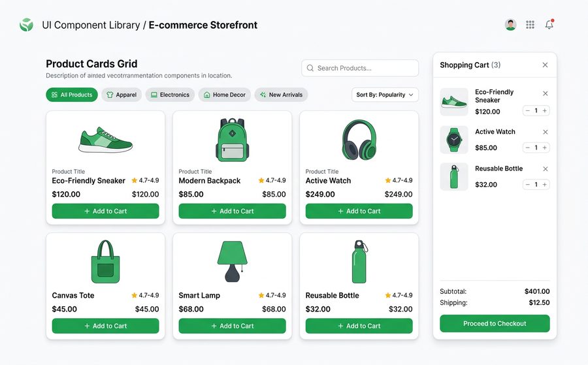Increase Reusable Bottle cart quantity

544,184
